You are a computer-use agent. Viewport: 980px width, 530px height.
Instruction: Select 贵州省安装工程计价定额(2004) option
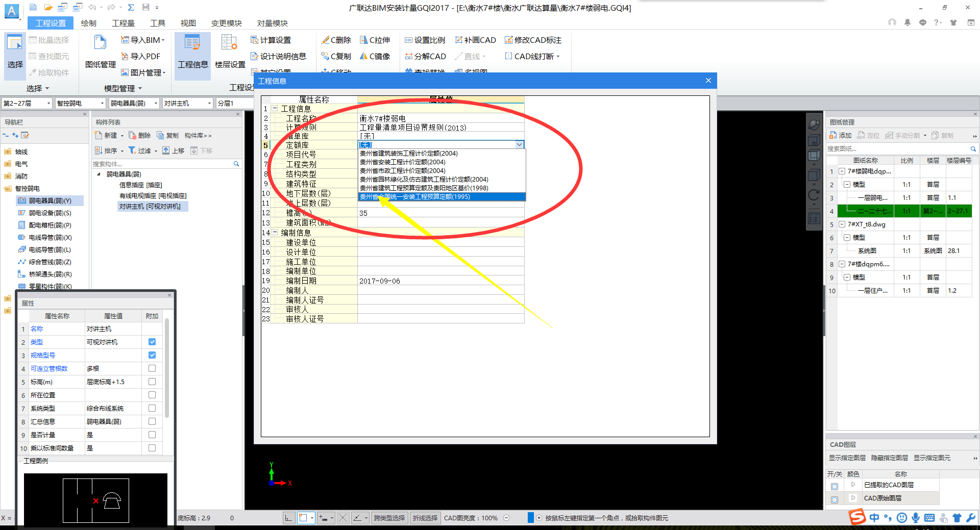coord(442,162)
